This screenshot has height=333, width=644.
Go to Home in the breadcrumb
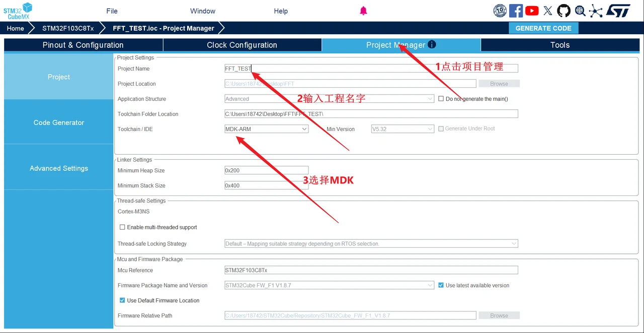[x=16, y=28]
